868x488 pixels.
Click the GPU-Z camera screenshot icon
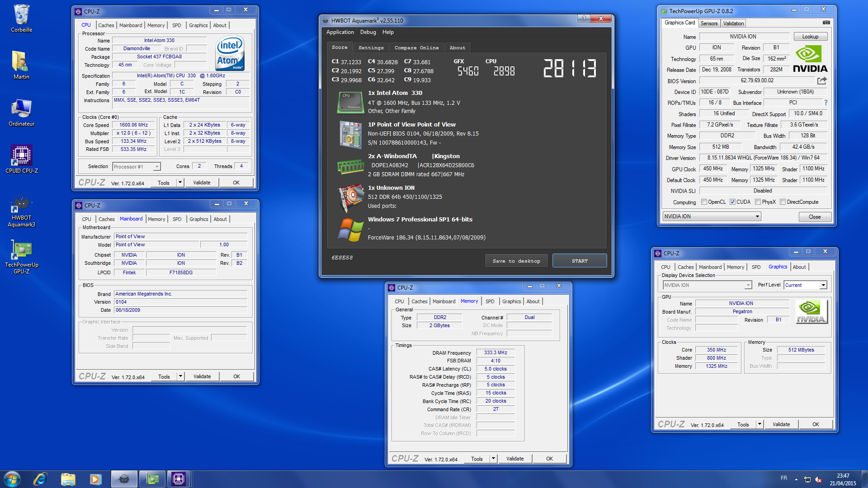[826, 23]
